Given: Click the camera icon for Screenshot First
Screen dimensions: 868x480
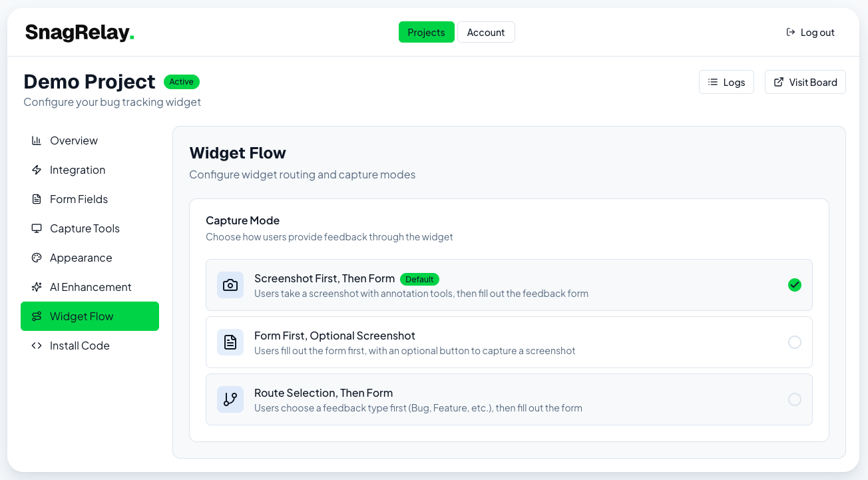Looking at the screenshot, I should coord(230,285).
